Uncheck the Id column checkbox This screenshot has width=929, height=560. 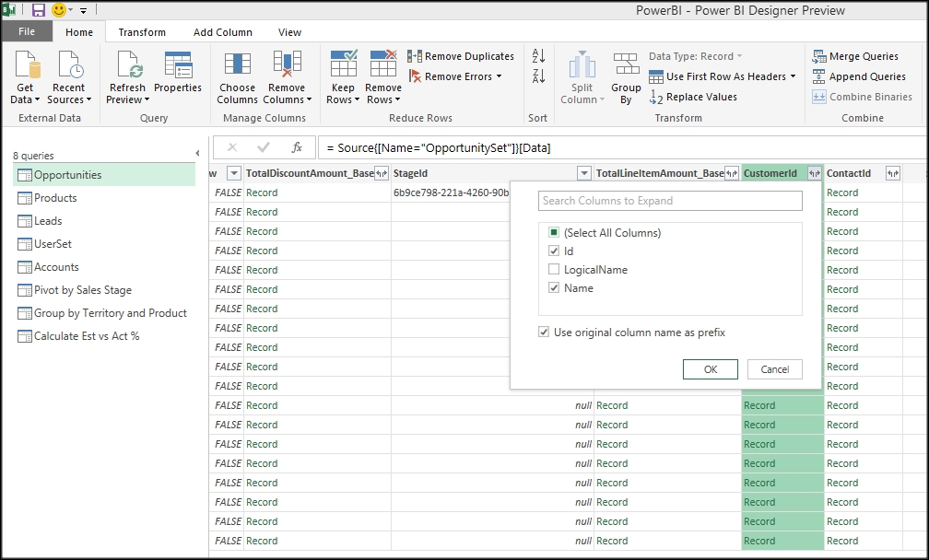tap(554, 251)
